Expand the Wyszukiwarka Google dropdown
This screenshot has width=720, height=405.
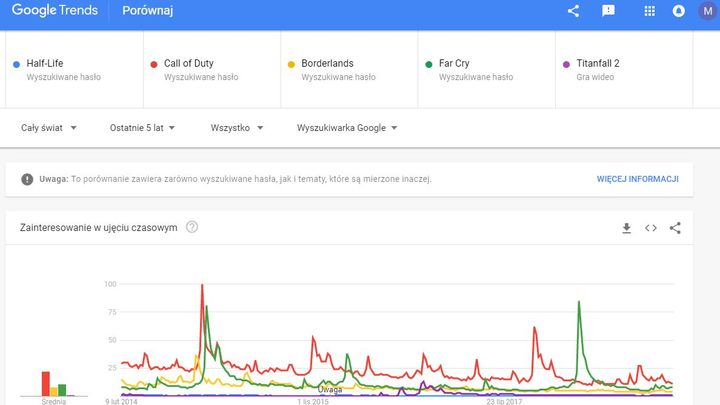pos(347,128)
